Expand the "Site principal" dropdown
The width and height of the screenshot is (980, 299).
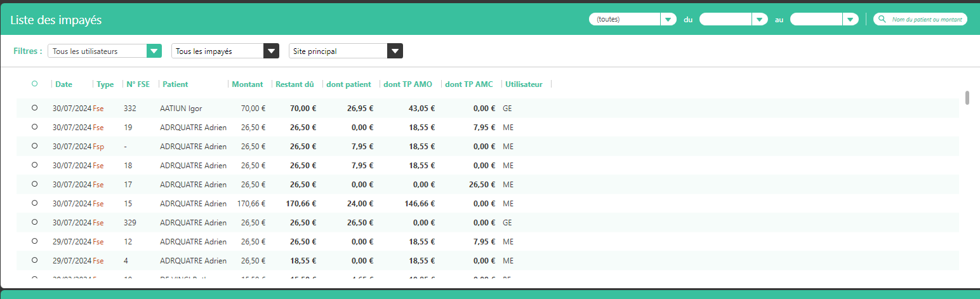click(x=395, y=51)
